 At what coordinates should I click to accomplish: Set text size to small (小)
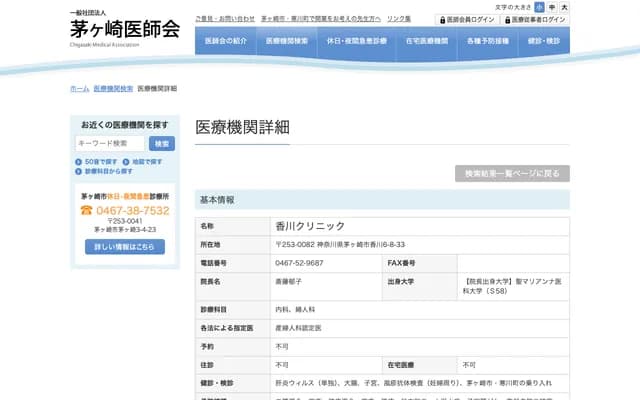point(539,7)
